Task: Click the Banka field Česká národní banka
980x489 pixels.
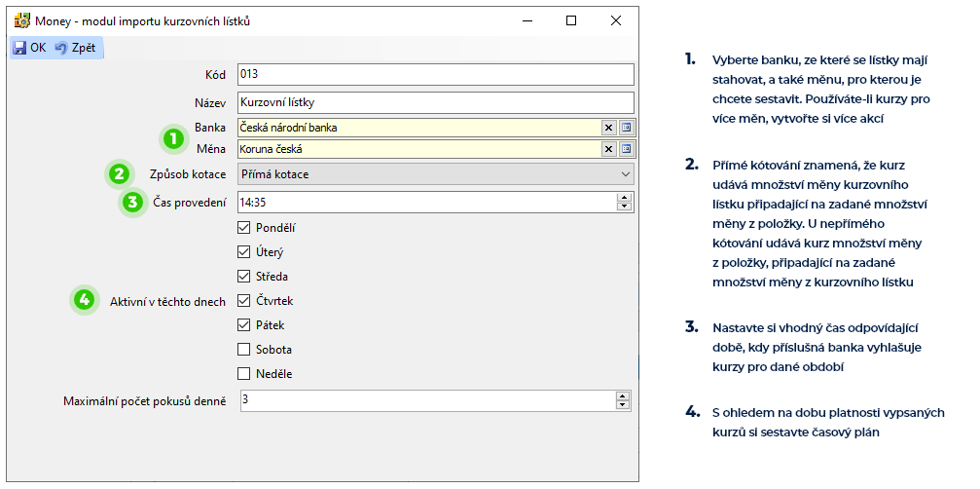Action: 418,128
